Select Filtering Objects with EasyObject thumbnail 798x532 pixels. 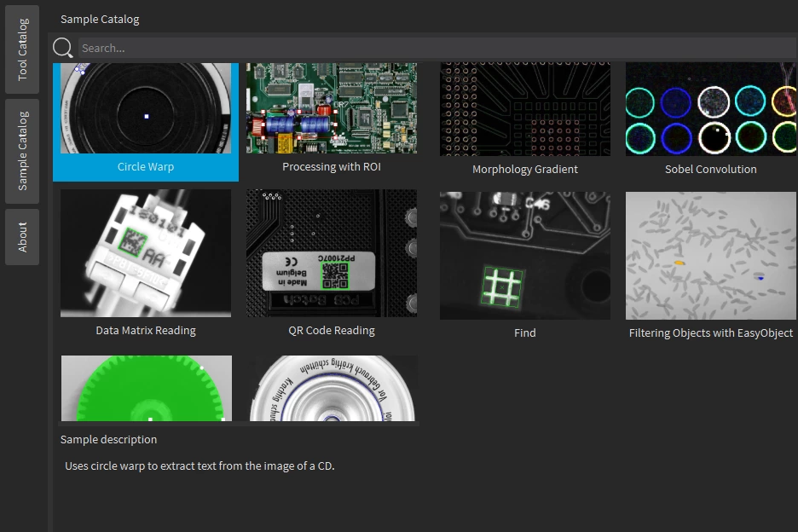click(710, 255)
